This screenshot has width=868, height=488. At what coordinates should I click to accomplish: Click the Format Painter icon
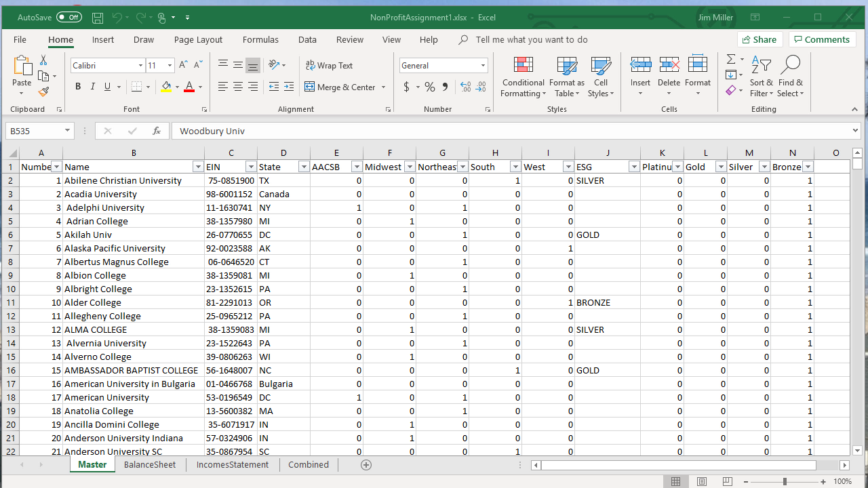click(44, 91)
